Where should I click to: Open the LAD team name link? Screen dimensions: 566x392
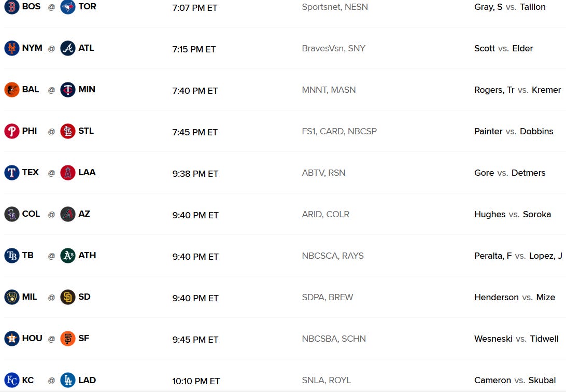click(x=87, y=380)
